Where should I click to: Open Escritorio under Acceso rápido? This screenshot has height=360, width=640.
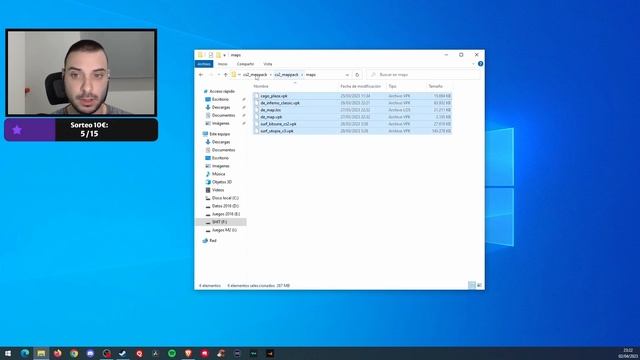pos(220,99)
